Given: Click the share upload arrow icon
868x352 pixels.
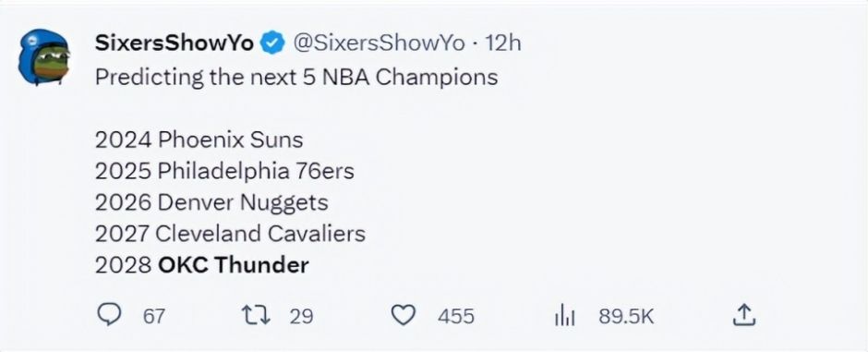Looking at the screenshot, I should (744, 315).
